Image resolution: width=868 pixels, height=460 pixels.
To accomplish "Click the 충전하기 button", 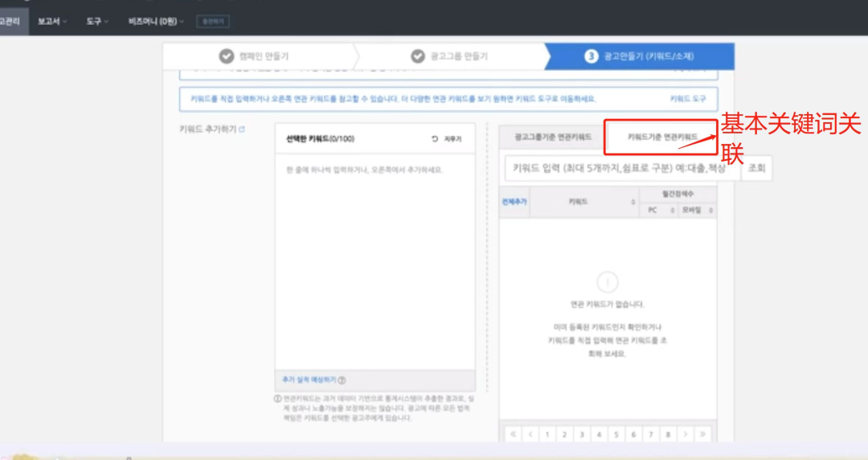I will pyautogui.click(x=213, y=22).
